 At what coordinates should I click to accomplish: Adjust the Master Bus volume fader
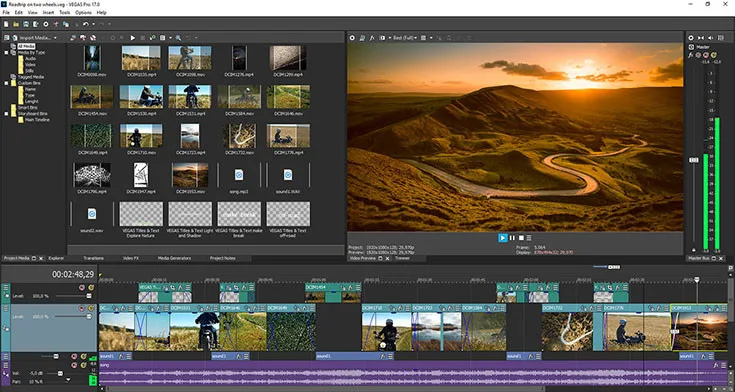coord(694,160)
